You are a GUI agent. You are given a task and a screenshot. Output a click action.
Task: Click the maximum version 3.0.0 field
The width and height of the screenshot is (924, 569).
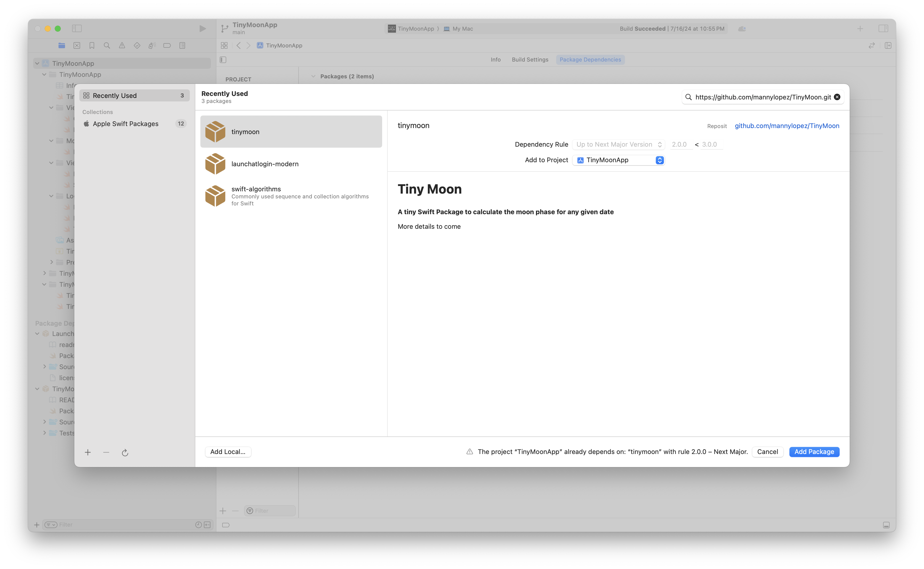tap(711, 144)
